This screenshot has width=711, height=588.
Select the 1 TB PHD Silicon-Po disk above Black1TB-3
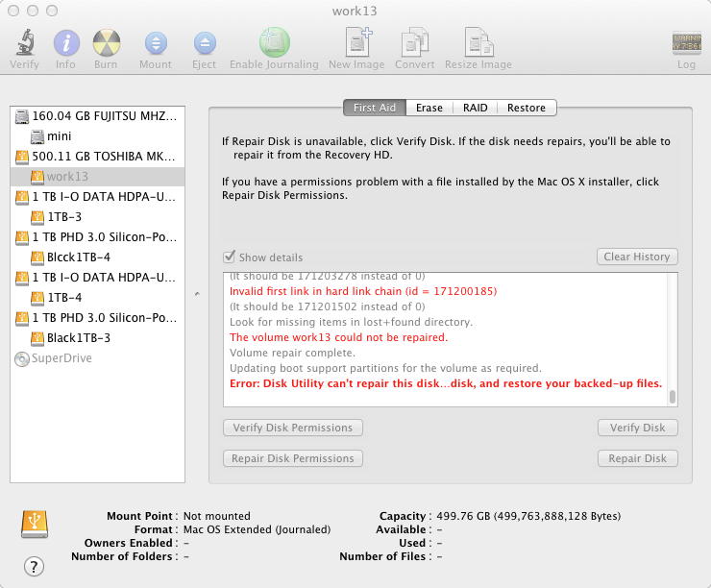(x=97, y=318)
